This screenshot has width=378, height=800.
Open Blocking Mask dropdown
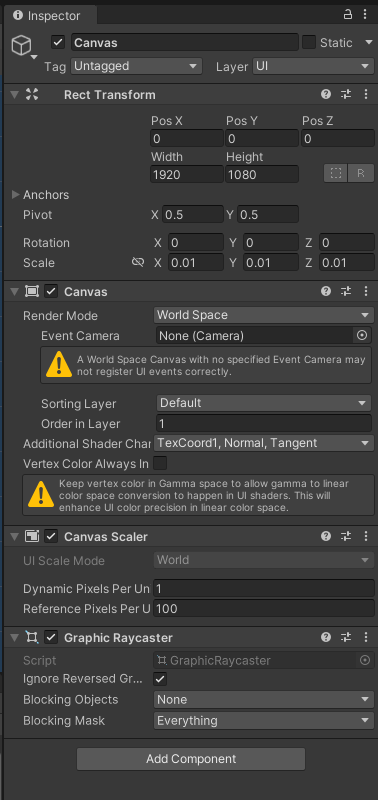click(264, 720)
